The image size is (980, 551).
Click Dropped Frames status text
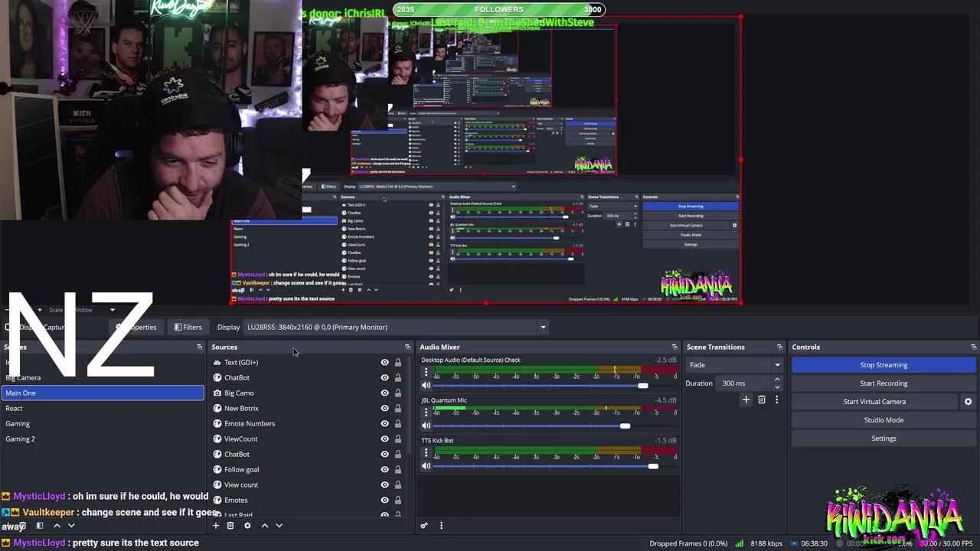(689, 543)
